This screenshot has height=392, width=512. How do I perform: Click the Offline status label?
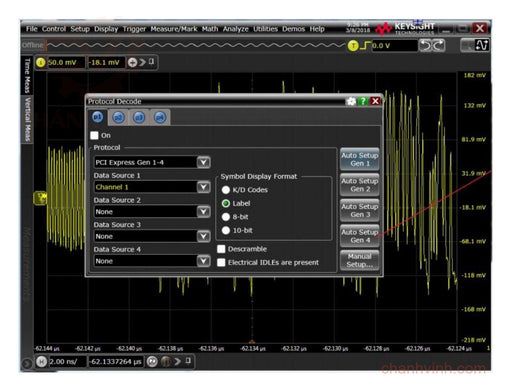coord(33,45)
